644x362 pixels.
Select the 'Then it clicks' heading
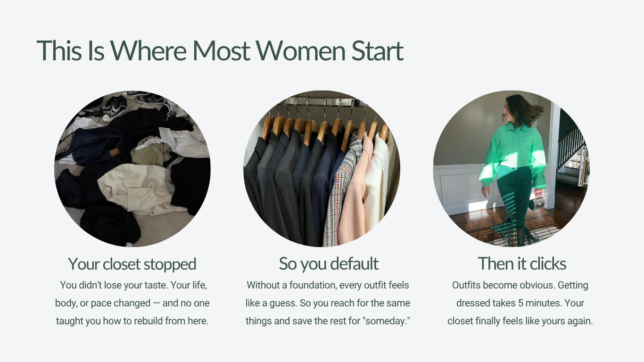(x=522, y=264)
